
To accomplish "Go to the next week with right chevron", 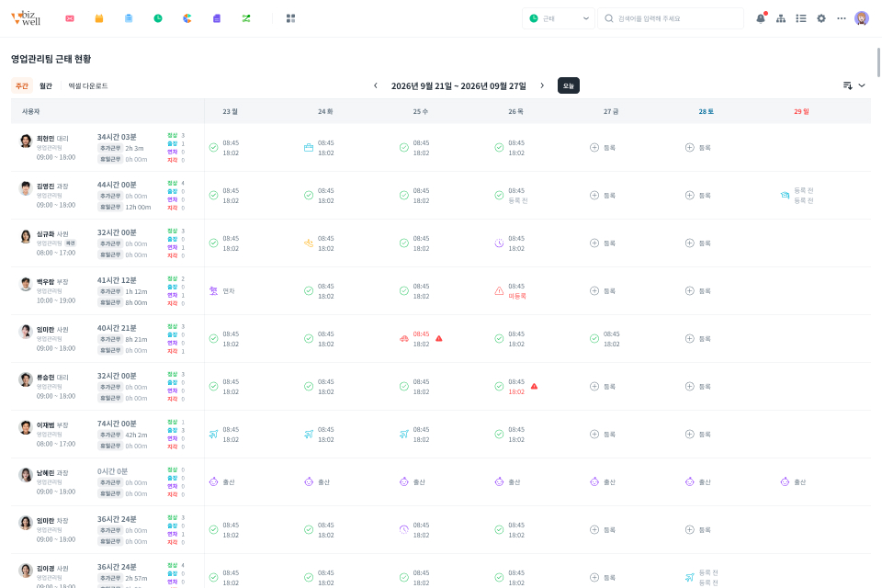I will (542, 85).
